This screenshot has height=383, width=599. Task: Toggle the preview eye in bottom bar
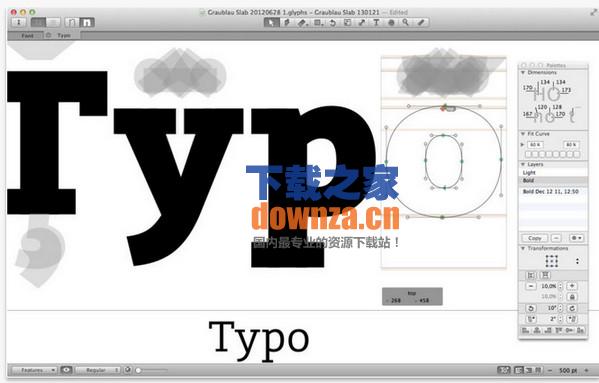click(66, 370)
